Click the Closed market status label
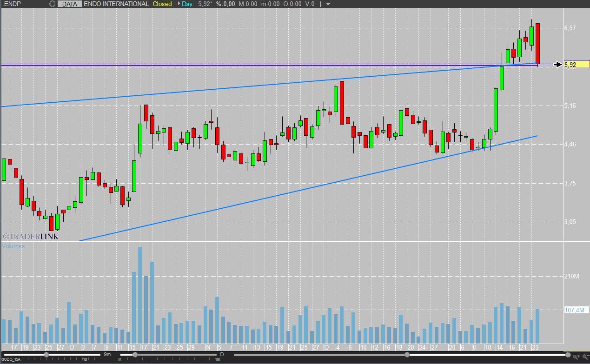 [x=162, y=4]
